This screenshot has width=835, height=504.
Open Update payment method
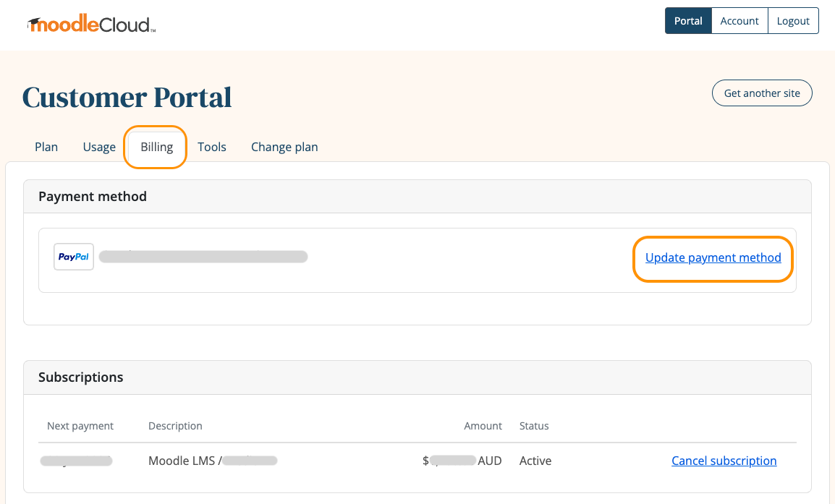click(713, 257)
